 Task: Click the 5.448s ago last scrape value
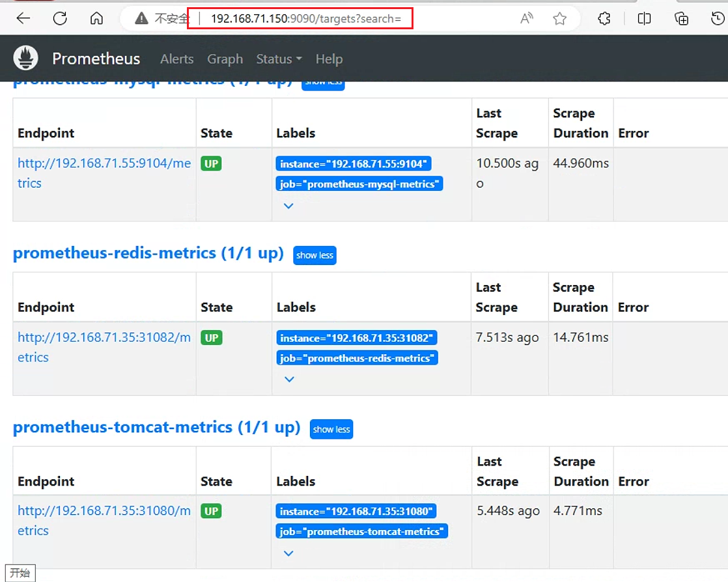point(509,511)
